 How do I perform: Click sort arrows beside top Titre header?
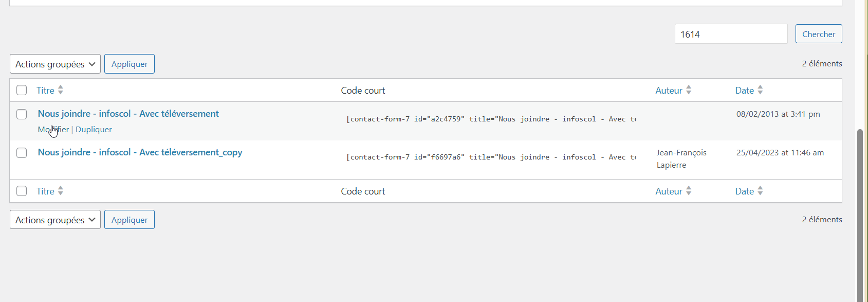point(61,90)
